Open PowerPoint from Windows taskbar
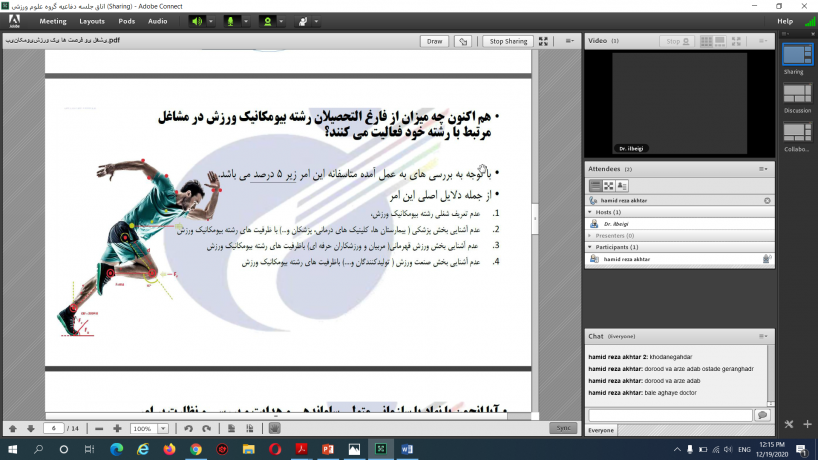Viewport: 818px width, 460px height. pos(328,449)
